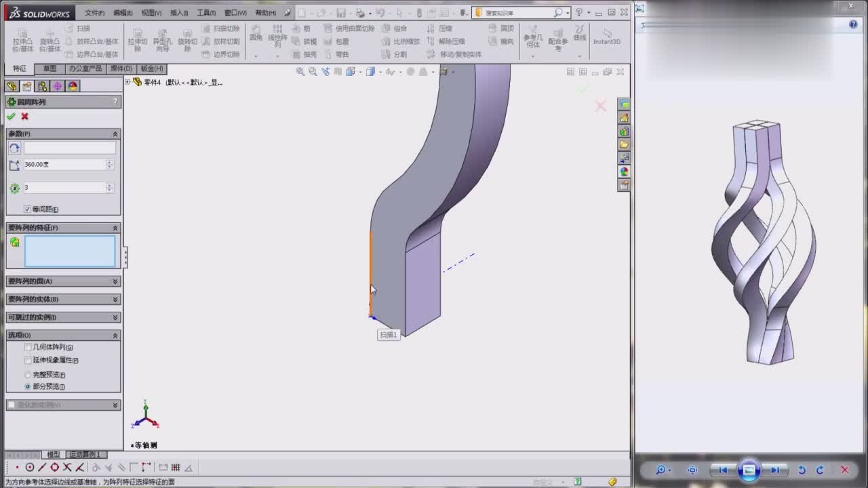
Task: Click Zoom to Fit in the view toolbar
Action: coord(300,71)
